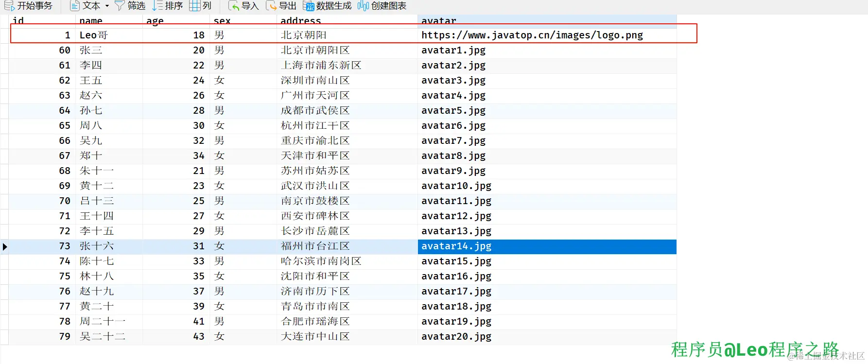
Task: Select the cell avatar3.jpg
Action: pyautogui.click(x=547, y=80)
